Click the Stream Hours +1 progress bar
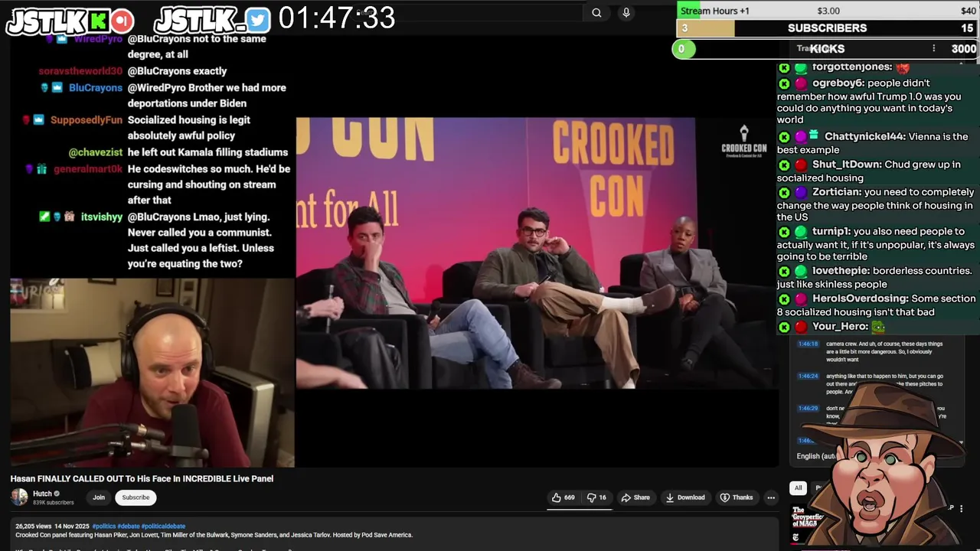 [827, 11]
